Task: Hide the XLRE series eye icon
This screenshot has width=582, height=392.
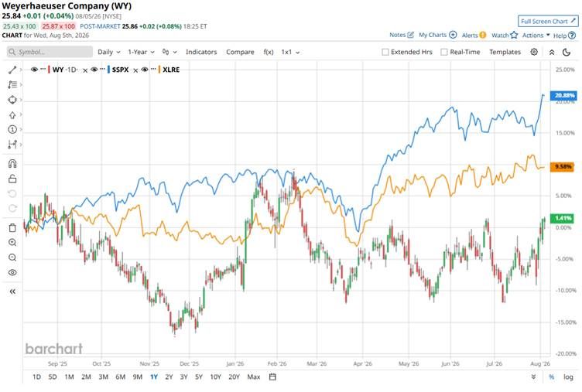Action: tap(145, 70)
